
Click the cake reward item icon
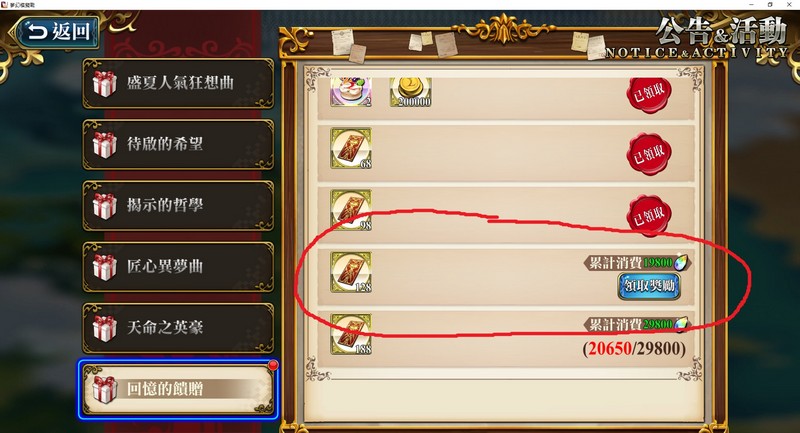coord(351,92)
